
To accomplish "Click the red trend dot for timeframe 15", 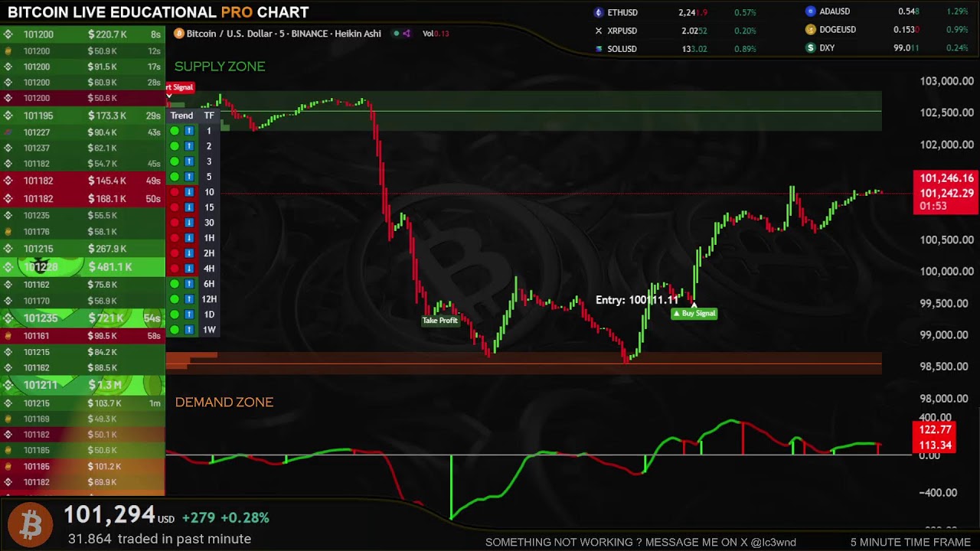I will pyautogui.click(x=175, y=207).
